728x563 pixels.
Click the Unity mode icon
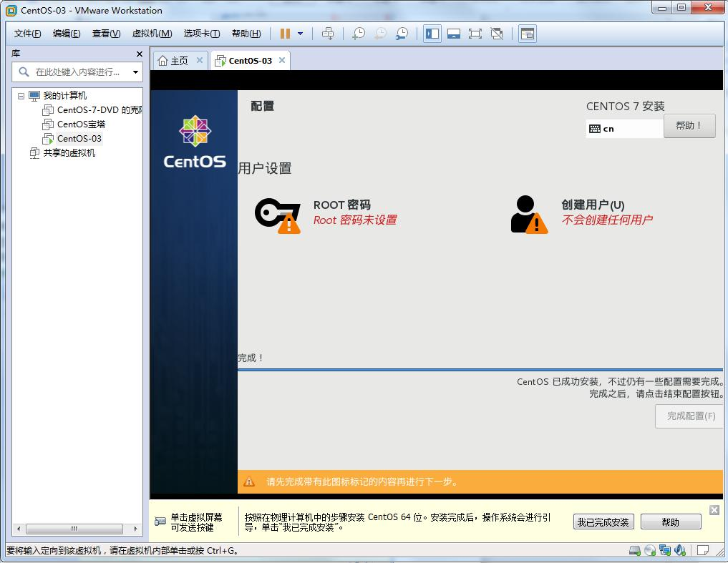click(x=497, y=34)
